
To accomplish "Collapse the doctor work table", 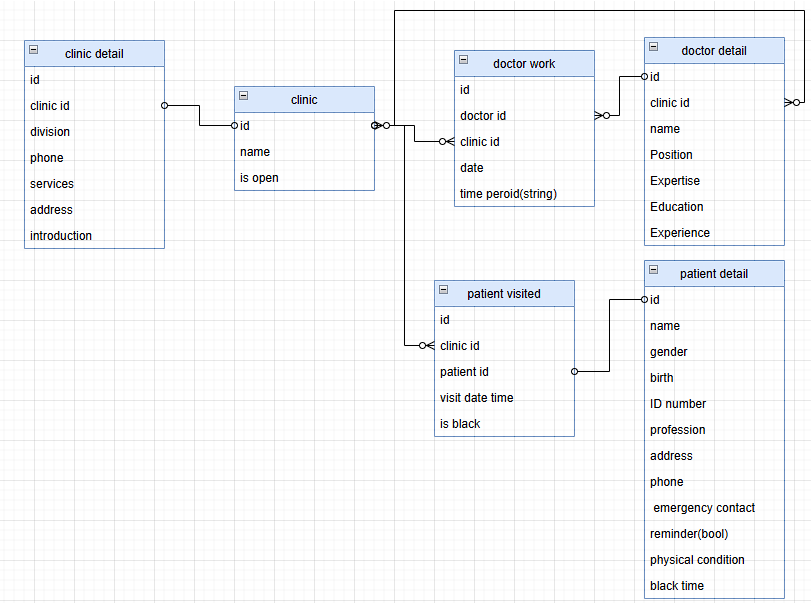I will pos(464,59).
